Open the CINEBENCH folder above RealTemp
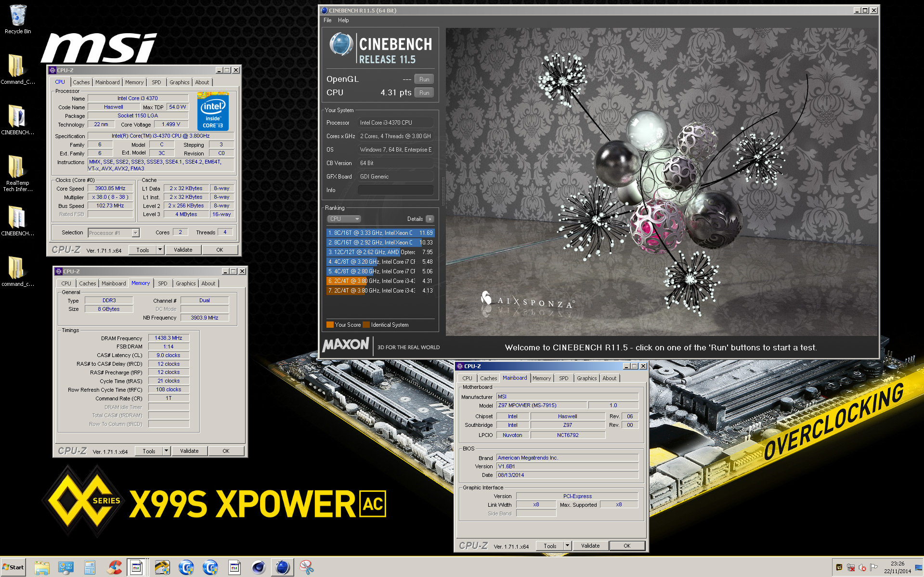The width and height of the screenshot is (924, 577). point(18,119)
